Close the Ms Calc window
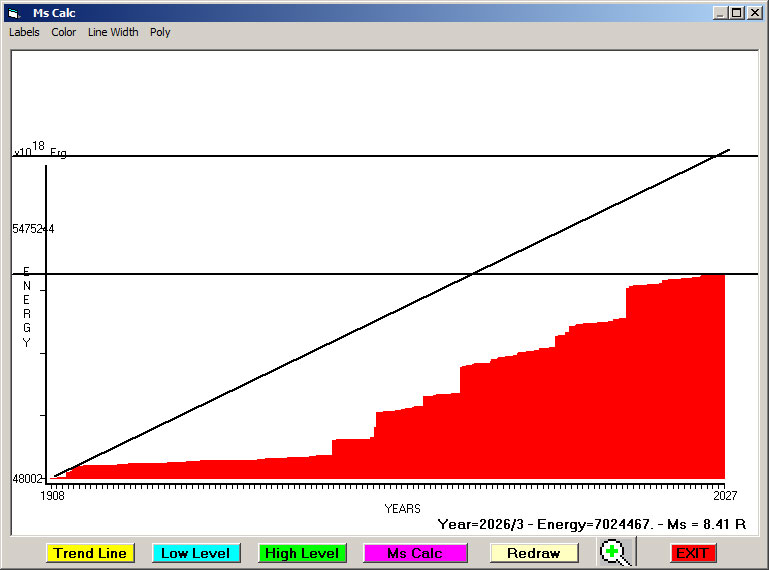The width and height of the screenshot is (769, 570). coord(755,13)
